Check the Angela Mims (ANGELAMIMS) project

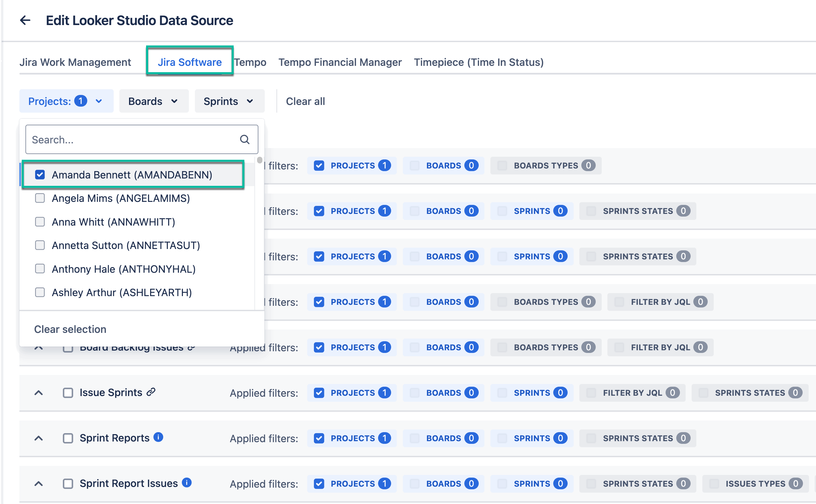pyautogui.click(x=40, y=198)
